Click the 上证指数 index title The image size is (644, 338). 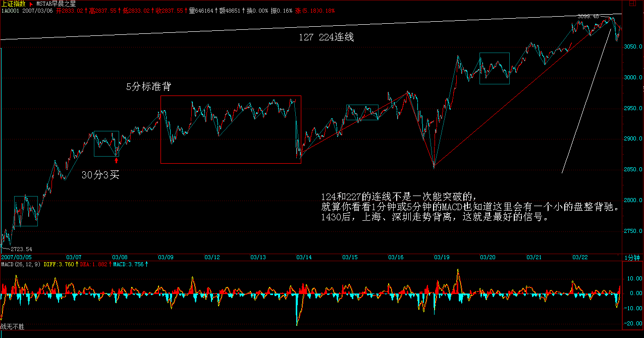pyautogui.click(x=14, y=4)
